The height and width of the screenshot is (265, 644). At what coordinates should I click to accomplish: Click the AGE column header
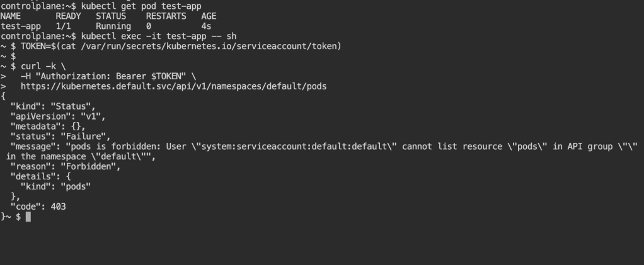pos(210,16)
